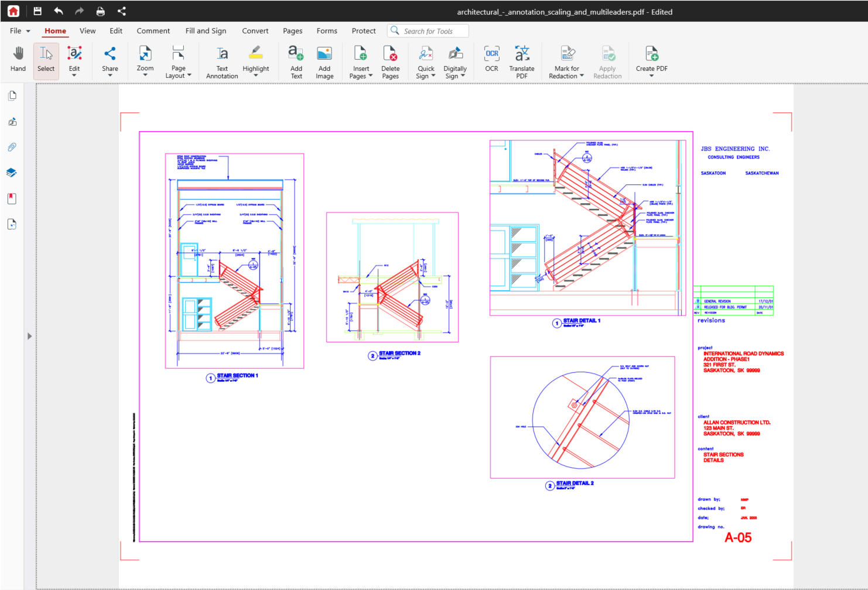Open the page thumbnails sidebar panel
868x590 pixels.
pyautogui.click(x=12, y=95)
